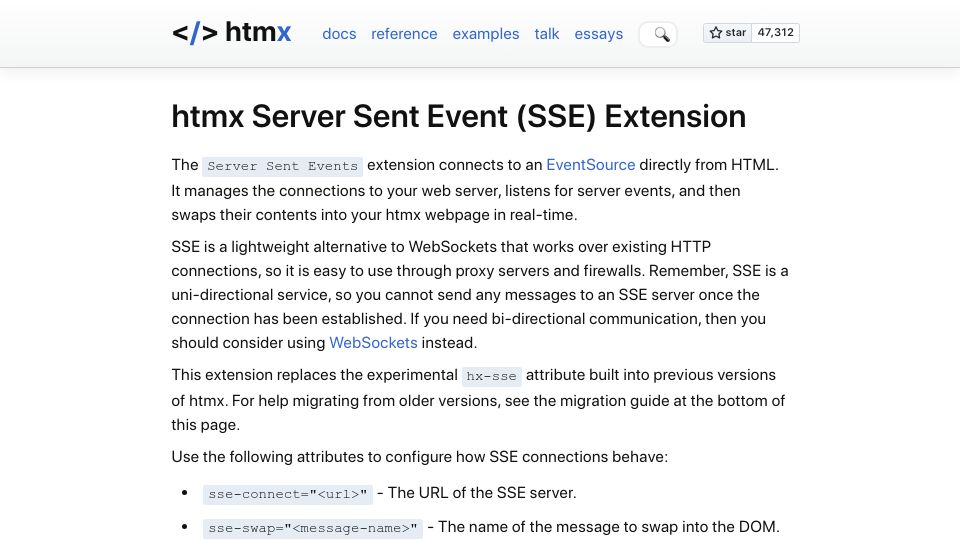Screen dimensions: 960x540
Task: Click 'Use the following attributes' sentence
Action: 419,457
